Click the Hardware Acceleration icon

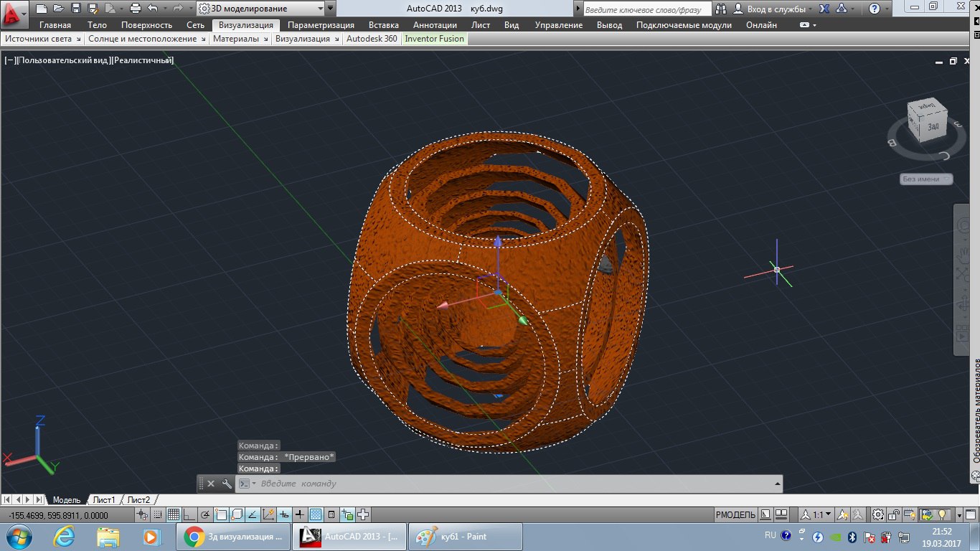coord(909,514)
